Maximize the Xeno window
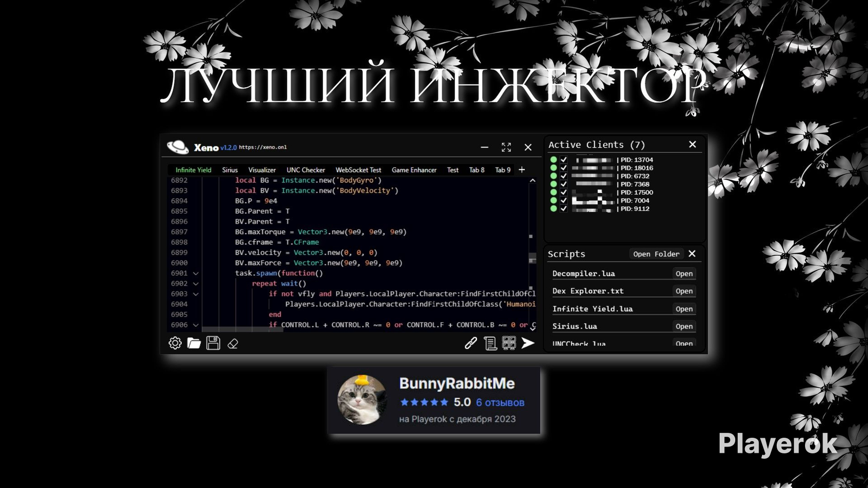The image size is (868, 488). (x=506, y=147)
